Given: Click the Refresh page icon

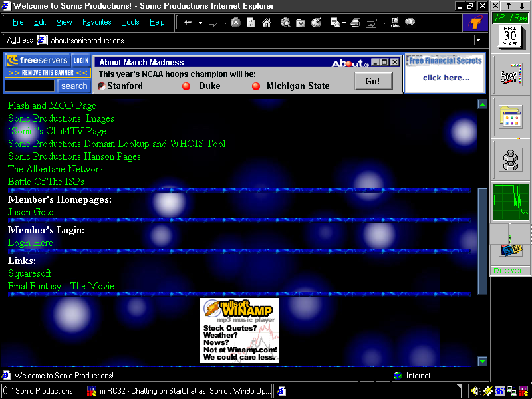Looking at the screenshot, I should click(251, 22).
